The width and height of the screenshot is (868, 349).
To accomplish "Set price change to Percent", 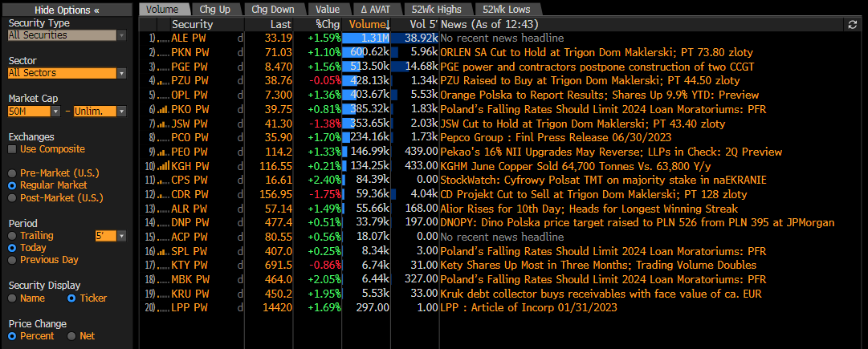I will (12, 336).
